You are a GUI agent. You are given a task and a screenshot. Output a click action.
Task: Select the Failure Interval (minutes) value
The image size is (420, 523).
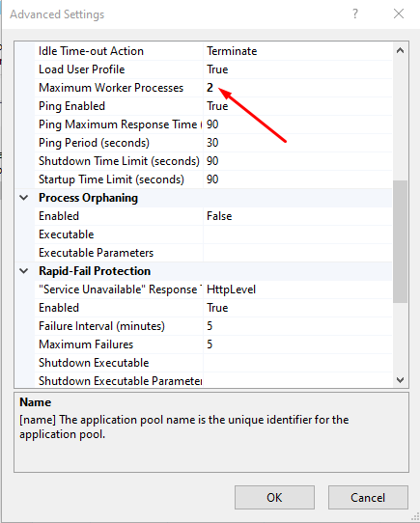(x=297, y=326)
